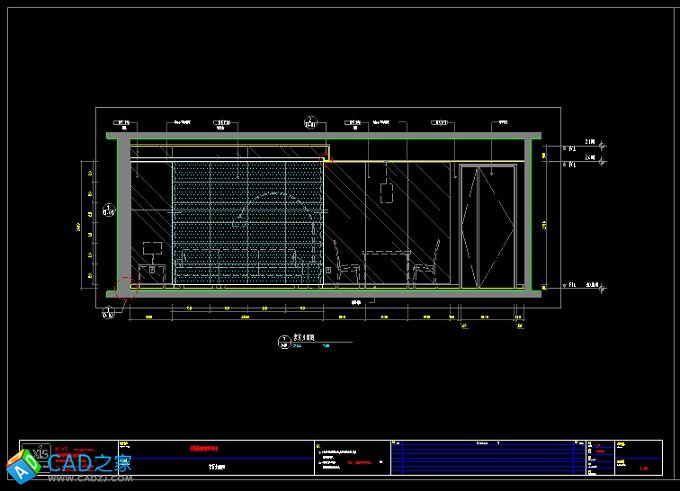Select the circular index symbol above the ceiling
The image size is (680, 491).
[x=311, y=125]
